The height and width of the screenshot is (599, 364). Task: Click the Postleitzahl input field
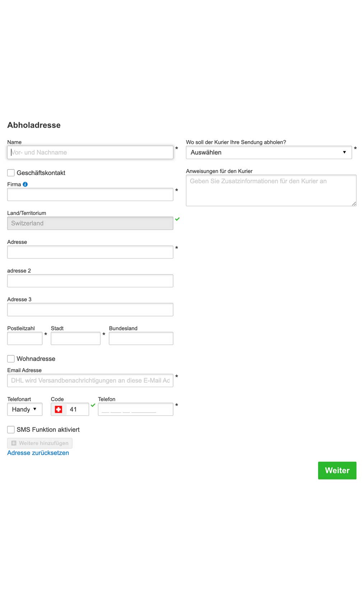25,338
